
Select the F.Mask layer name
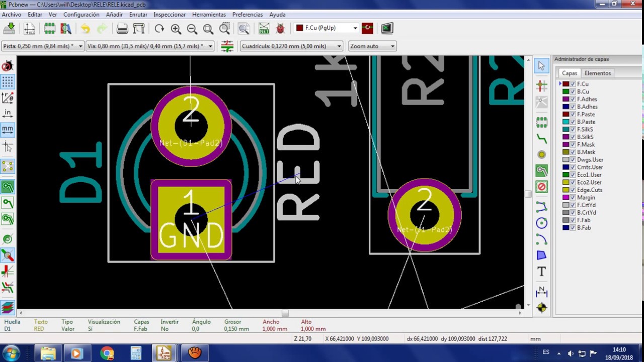(586, 145)
